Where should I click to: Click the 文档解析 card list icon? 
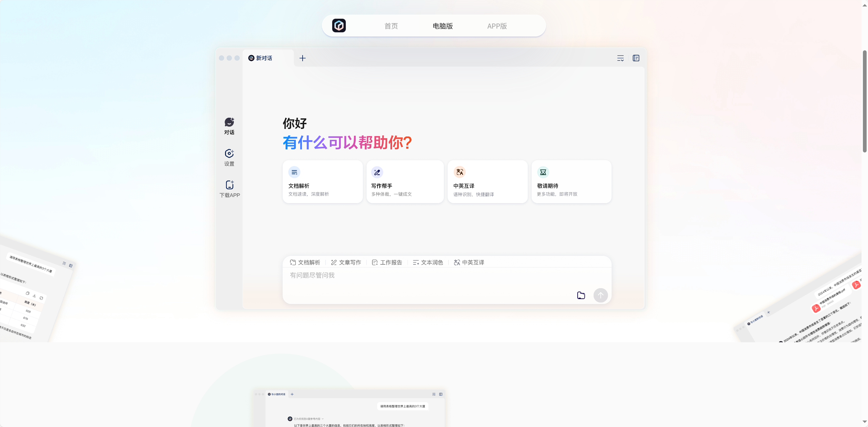click(294, 172)
